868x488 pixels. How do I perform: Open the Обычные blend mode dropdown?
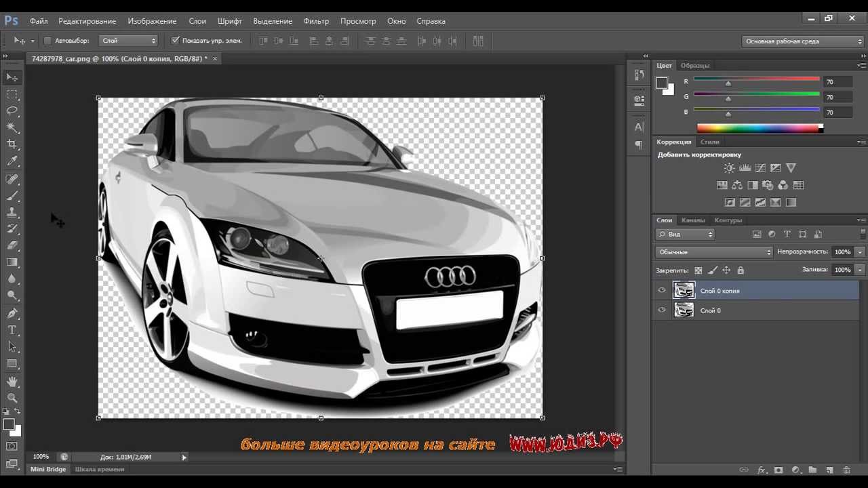tap(714, 251)
